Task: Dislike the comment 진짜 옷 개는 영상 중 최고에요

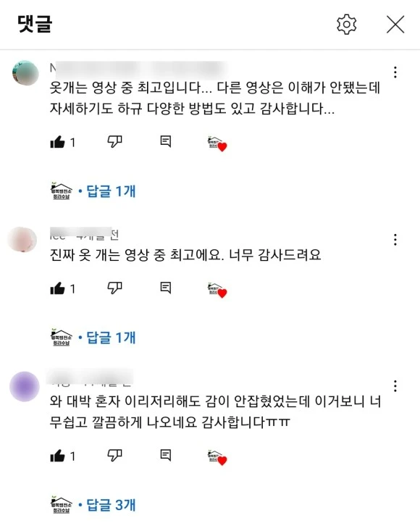Action: pos(114,288)
